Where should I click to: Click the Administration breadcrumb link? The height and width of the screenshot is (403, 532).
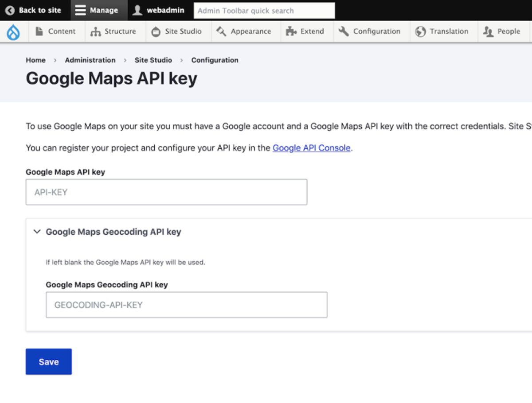click(90, 60)
